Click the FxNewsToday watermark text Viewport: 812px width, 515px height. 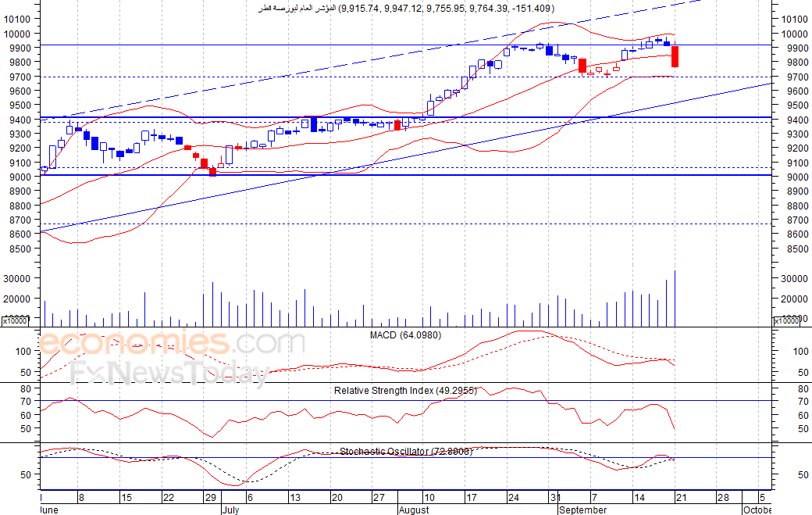pos(170,372)
